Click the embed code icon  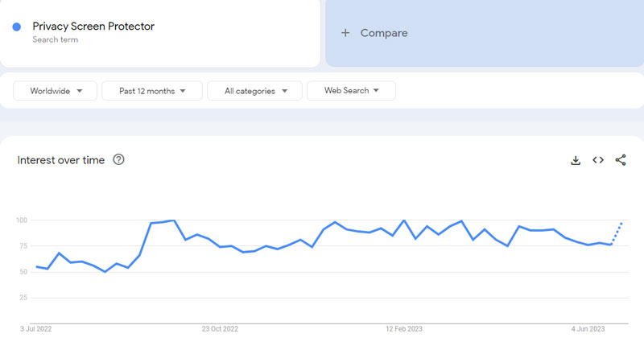(x=598, y=160)
